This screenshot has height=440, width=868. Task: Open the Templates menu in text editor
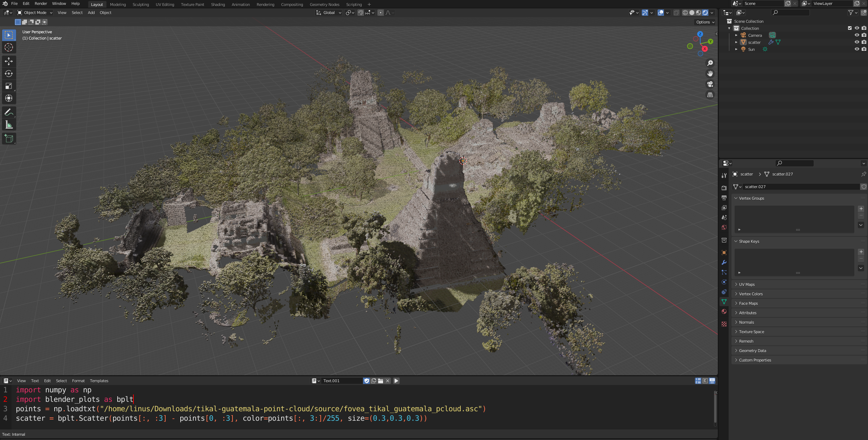click(x=99, y=381)
